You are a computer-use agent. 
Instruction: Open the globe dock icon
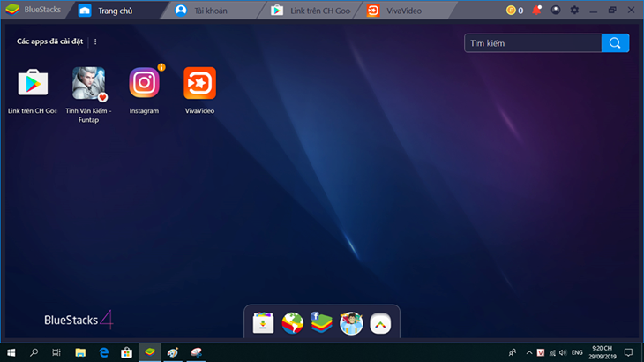coord(292,323)
